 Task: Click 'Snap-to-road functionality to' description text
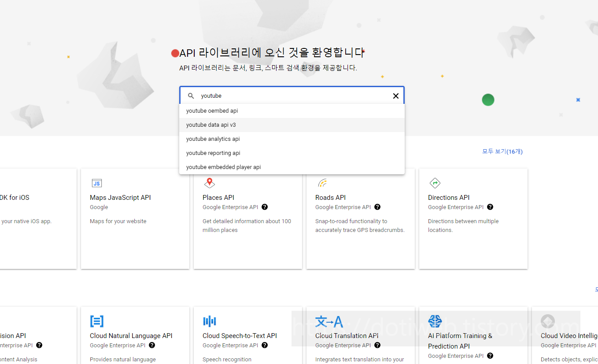pos(351,221)
